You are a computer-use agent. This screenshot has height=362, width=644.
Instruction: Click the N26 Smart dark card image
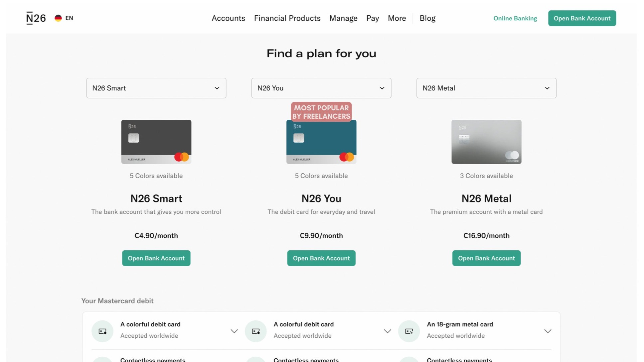point(156,142)
